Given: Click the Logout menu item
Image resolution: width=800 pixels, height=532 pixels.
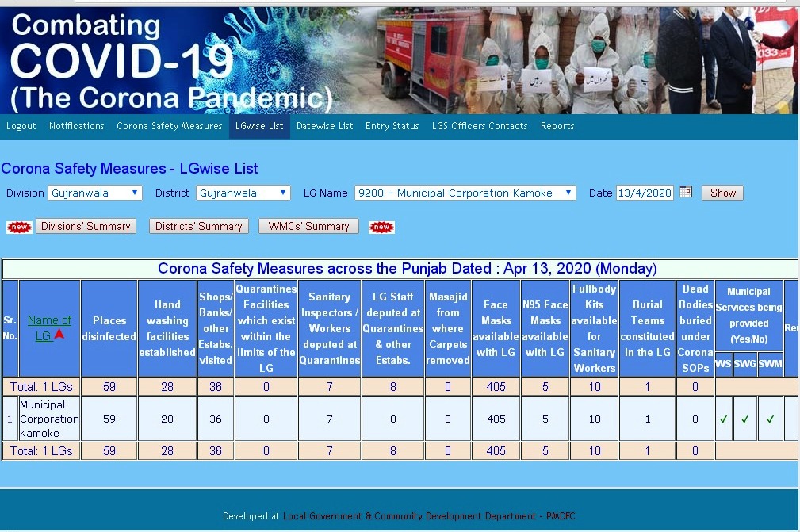Looking at the screenshot, I should 21,126.
